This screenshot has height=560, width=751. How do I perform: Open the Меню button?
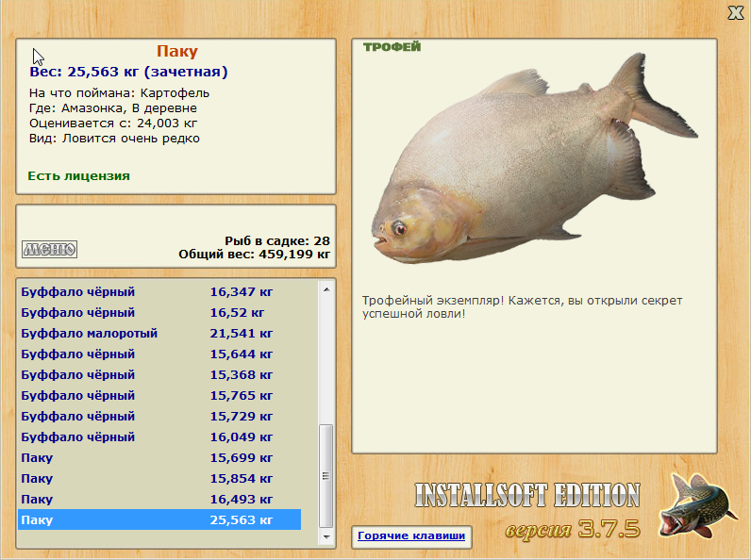[49, 249]
